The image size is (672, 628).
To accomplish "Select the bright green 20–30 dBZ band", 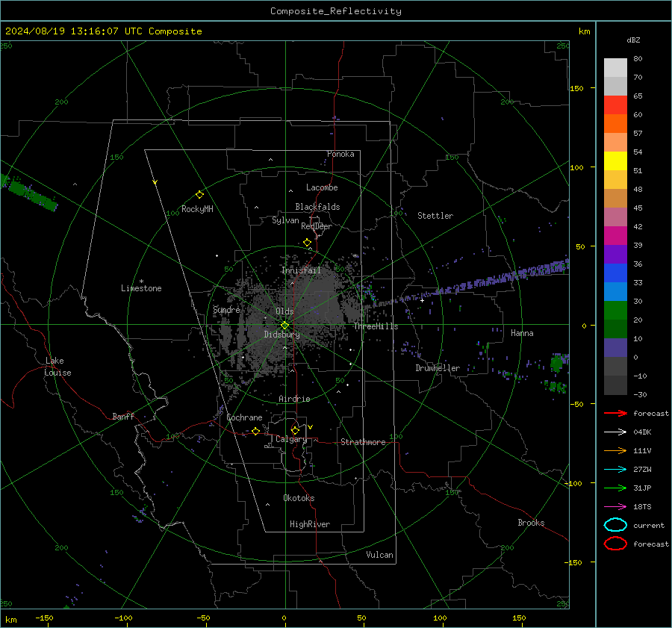I will 615,311.
